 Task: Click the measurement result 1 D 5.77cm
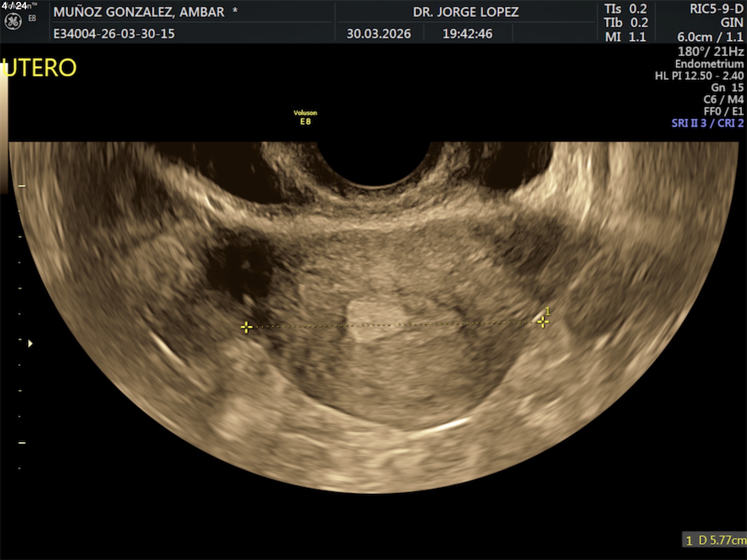pos(715,540)
